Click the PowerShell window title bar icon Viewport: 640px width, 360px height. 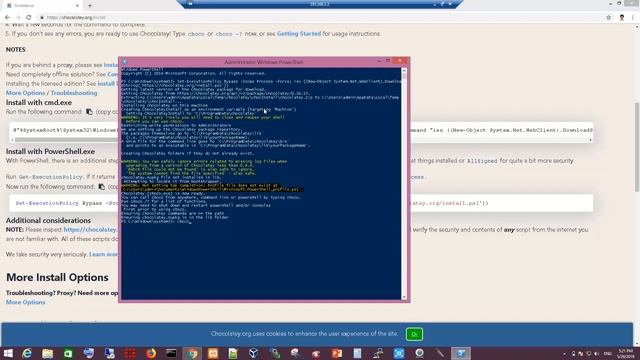125,62
